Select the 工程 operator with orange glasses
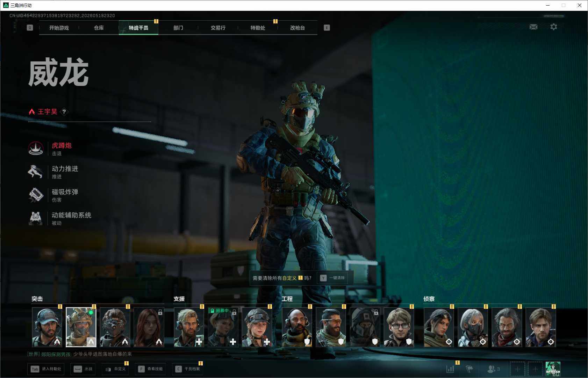The image size is (588, 378). (x=331, y=327)
